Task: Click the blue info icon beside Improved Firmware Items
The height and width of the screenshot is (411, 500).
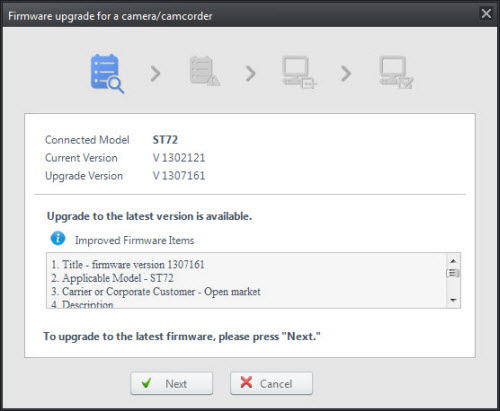Action: [x=58, y=239]
